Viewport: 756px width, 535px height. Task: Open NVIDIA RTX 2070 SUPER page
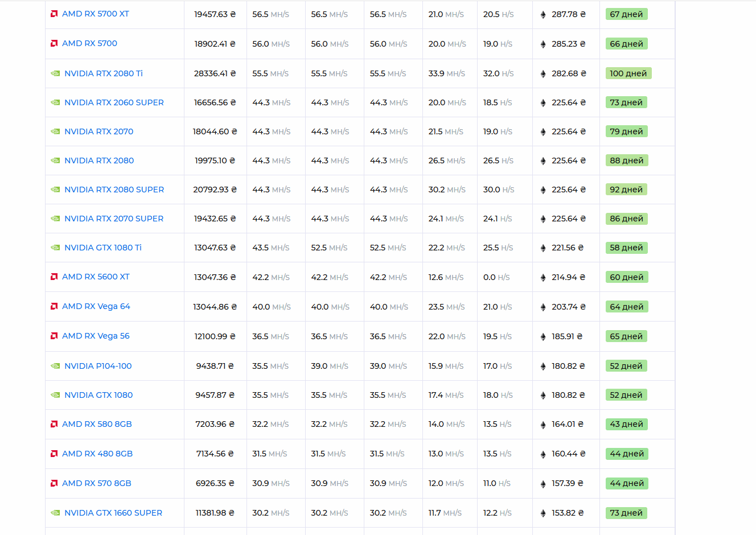pyautogui.click(x=114, y=219)
